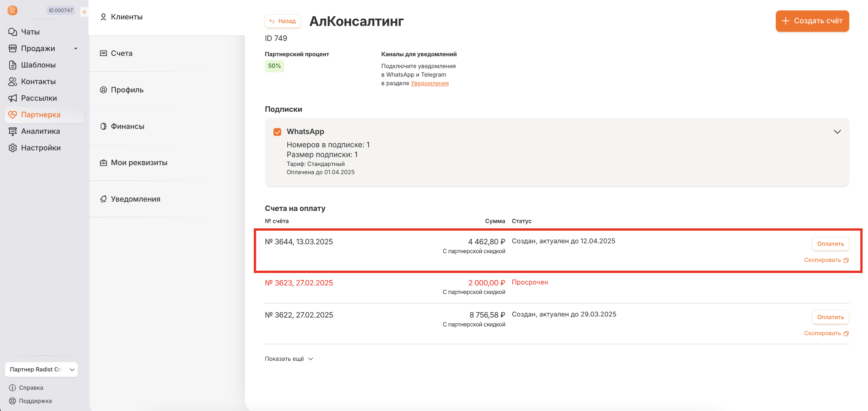Click the overdue invoice № 3623 row
The image size is (868, 411).
pos(299,283)
